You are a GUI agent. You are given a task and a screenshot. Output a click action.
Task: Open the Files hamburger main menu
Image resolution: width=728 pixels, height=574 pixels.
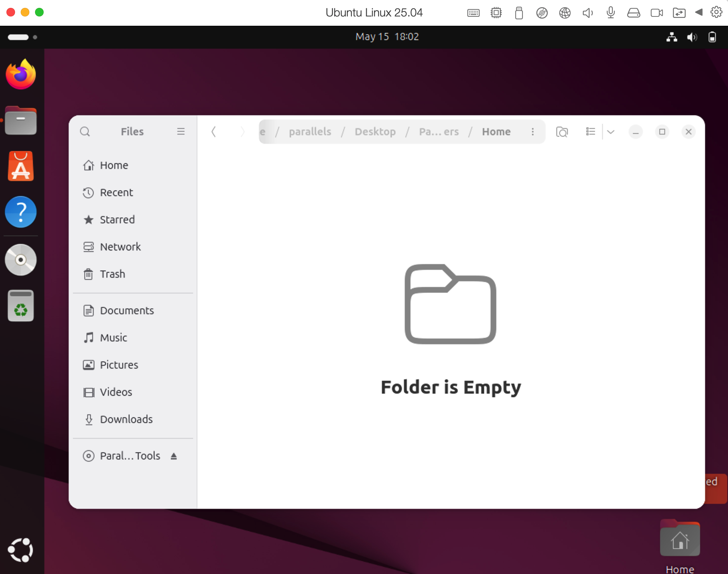pos(181,132)
